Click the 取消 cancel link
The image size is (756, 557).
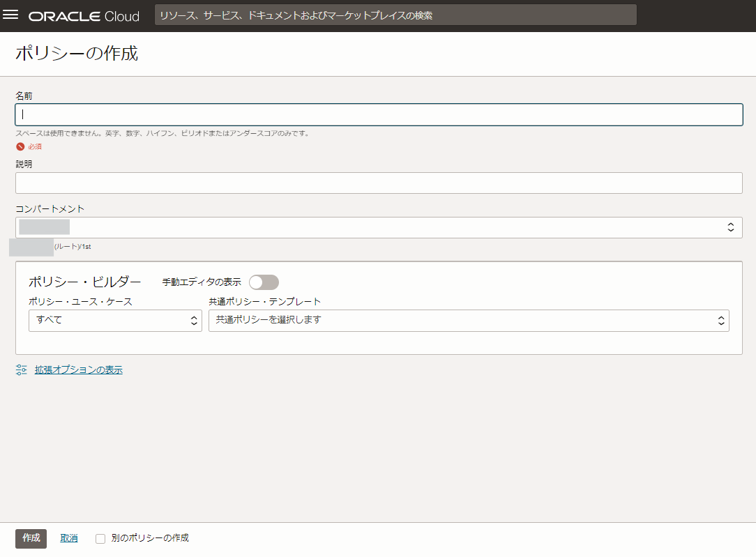click(x=69, y=538)
